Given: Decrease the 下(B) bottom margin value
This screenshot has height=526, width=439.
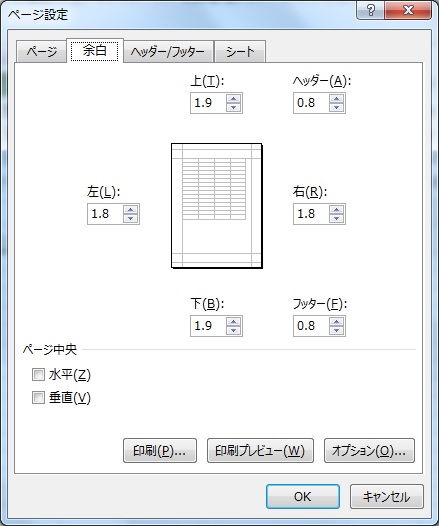Looking at the screenshot, I should click(x=233, y=330).
